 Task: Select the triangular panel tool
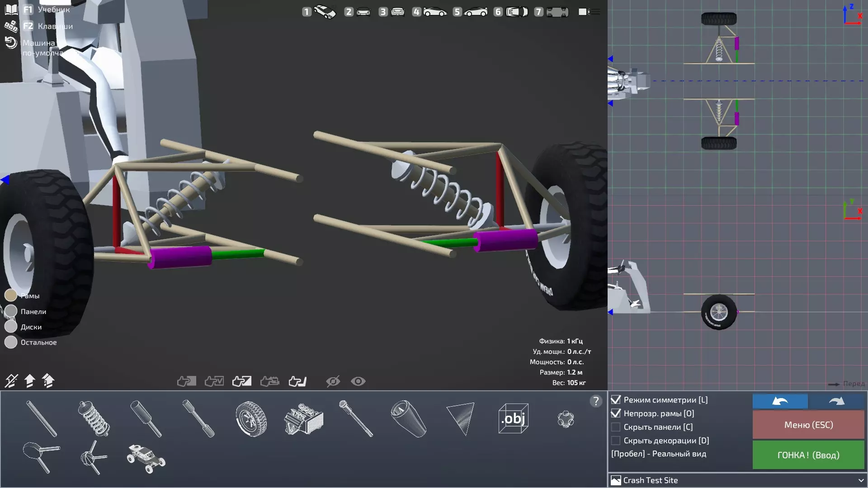pyautogui.click(x=460, y=419)
